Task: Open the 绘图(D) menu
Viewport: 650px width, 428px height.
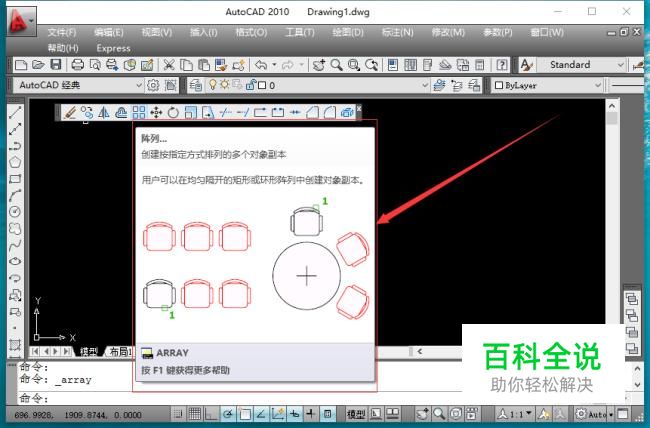Action: (348, 32)
